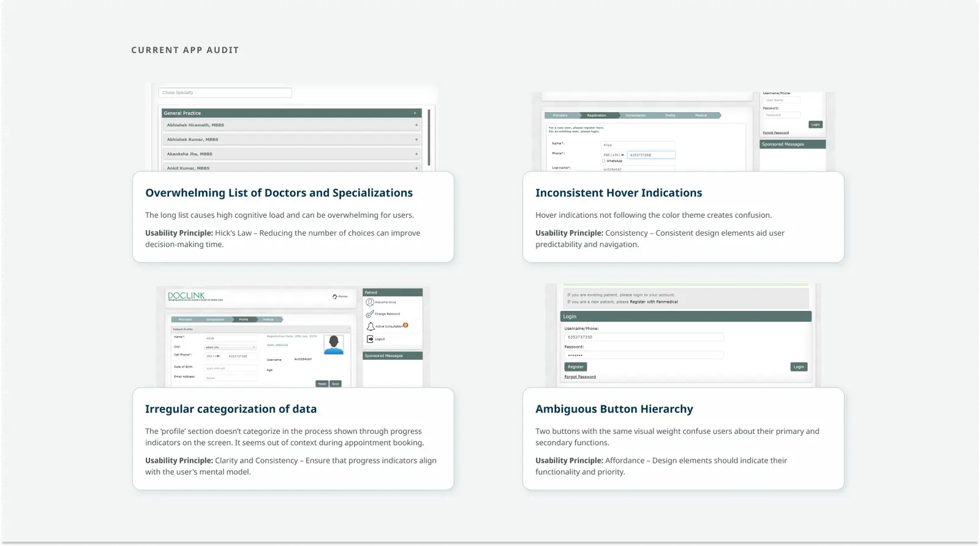Click Forgot Password link under the Register button

[x=580, y=376]
